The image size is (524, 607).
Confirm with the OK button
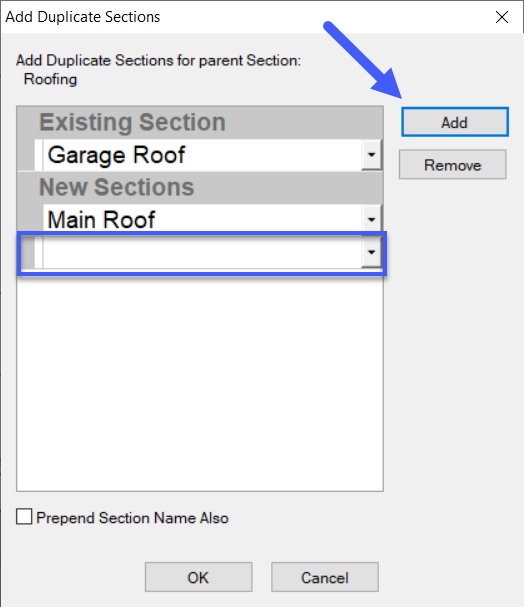[199, 577]
